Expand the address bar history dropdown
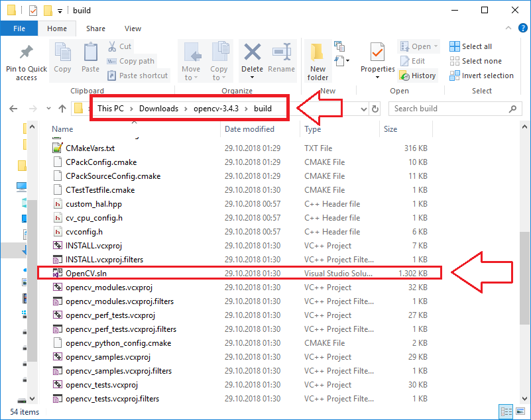Viewport: 531px width, 420px height. 364,109
